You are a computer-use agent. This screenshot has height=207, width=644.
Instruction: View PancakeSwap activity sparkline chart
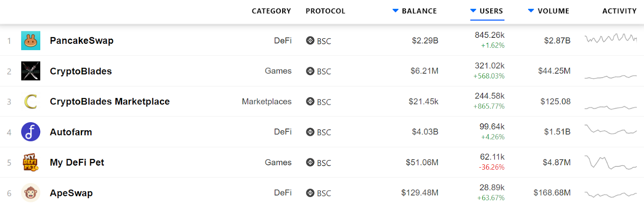[611, 39]
